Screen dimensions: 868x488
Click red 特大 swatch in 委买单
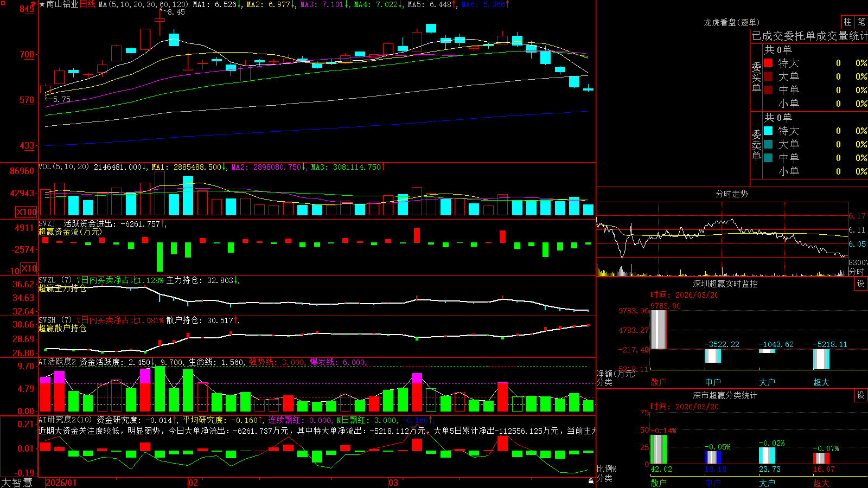768,63
